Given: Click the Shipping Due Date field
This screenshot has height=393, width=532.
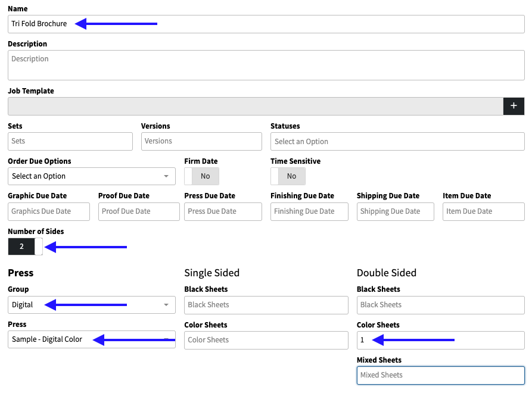Looking at the screenshot, I should pyautogui.click(x=395, y=211).
